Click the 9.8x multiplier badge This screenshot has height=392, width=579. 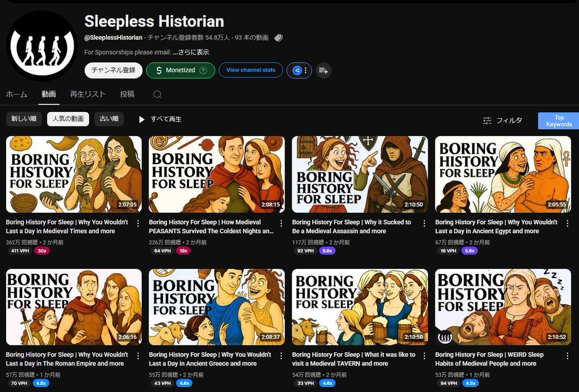[327, 251]
